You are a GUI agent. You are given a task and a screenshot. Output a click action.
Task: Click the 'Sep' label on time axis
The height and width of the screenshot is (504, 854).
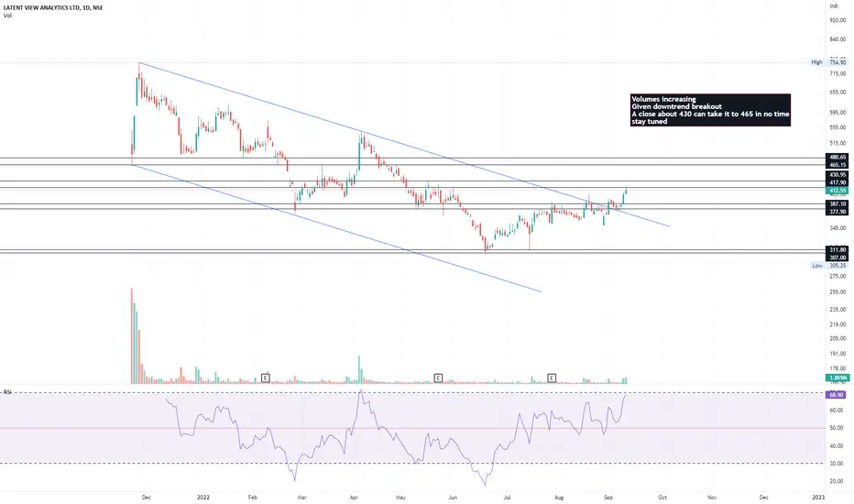pos(608,497)
